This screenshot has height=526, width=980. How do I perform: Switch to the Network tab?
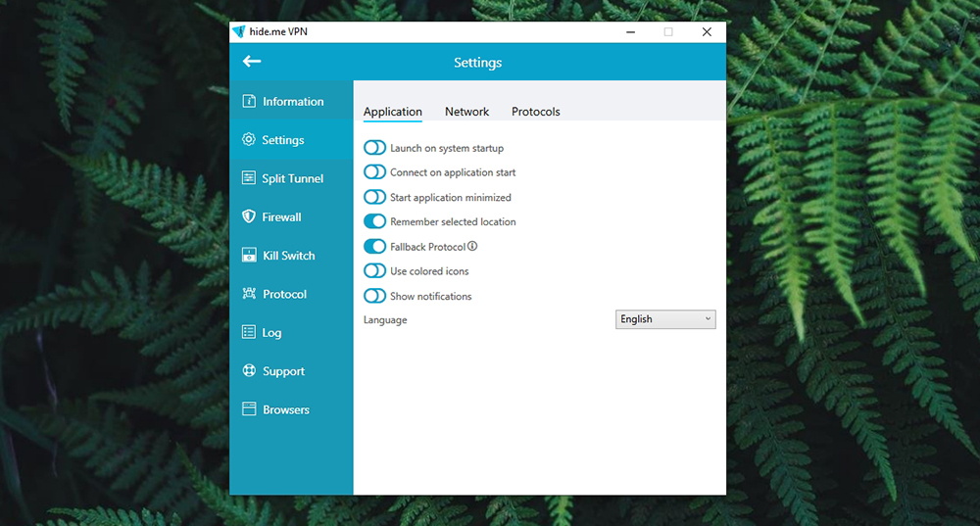(466, 112)
